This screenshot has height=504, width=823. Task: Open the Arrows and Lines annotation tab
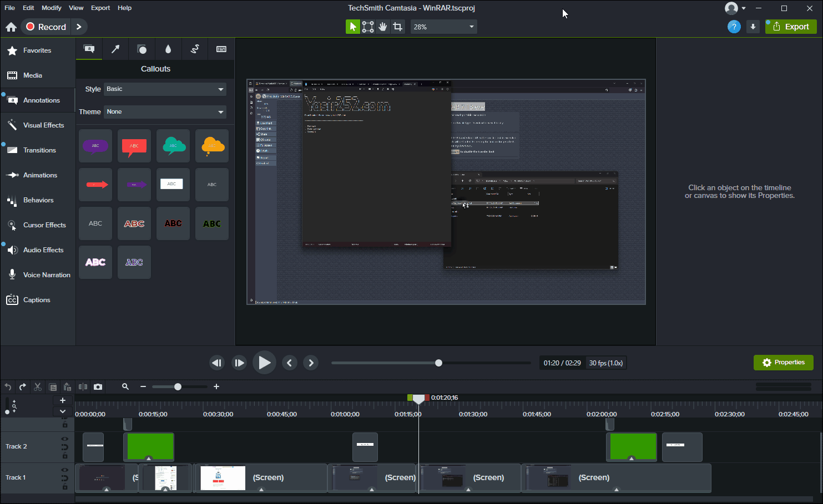(115, 49)
